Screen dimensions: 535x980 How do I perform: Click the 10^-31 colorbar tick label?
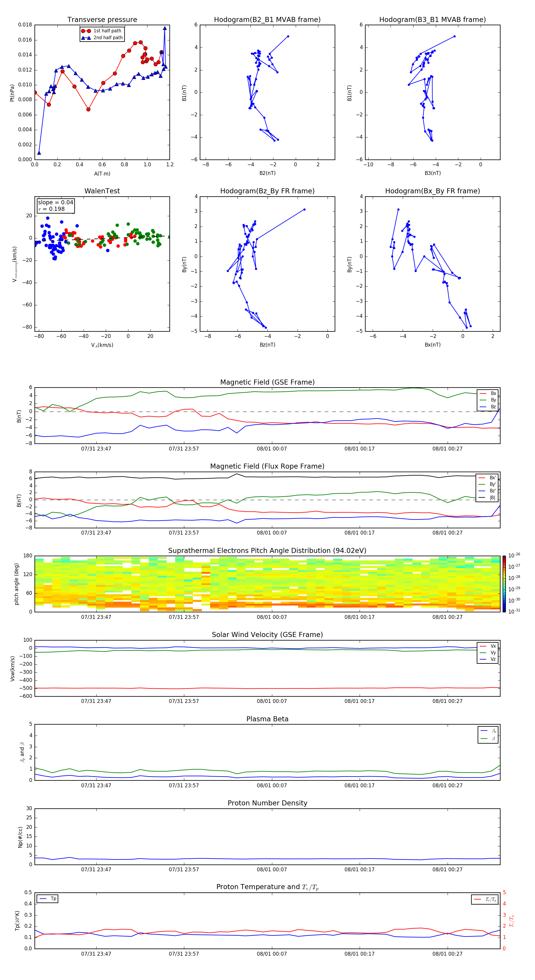tap(514, 611)
